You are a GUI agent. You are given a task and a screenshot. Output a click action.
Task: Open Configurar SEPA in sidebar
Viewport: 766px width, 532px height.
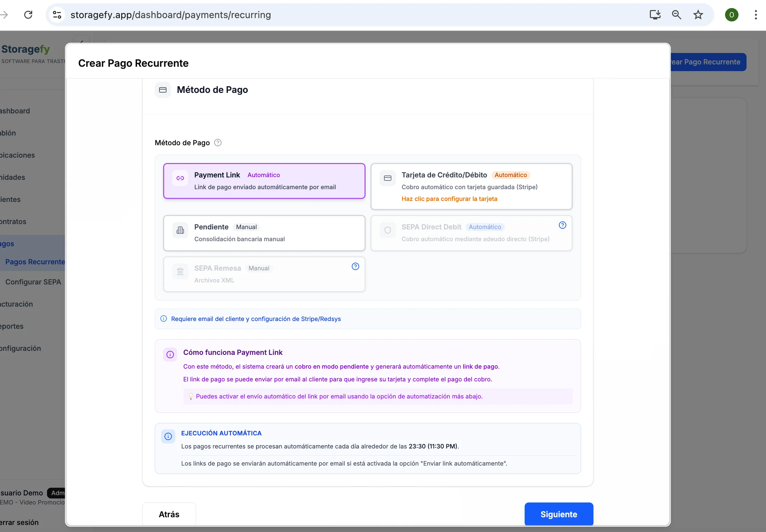tap(33, 282)
